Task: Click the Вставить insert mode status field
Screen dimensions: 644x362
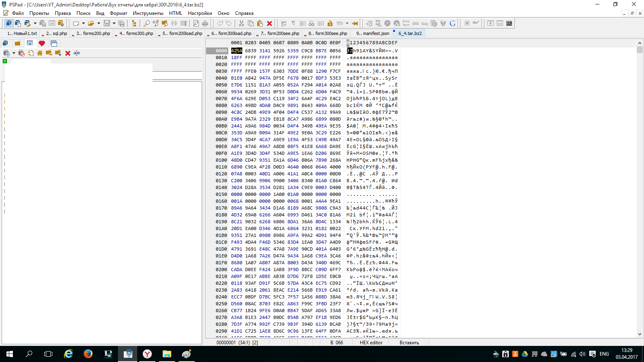Action: point(409,343)
